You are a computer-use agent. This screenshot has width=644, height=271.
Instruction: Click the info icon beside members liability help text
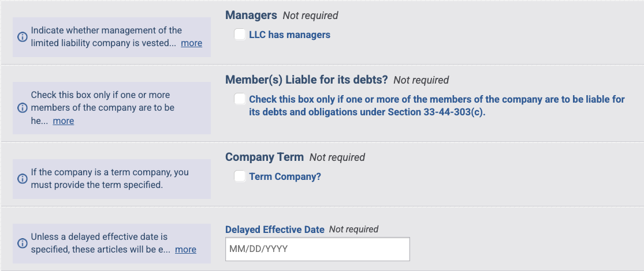[22, 108]
